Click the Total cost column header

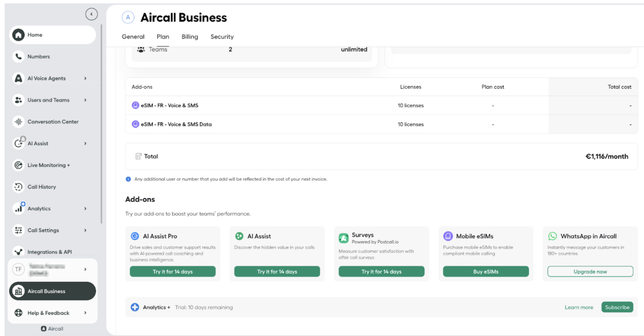[x=619, y=87]
